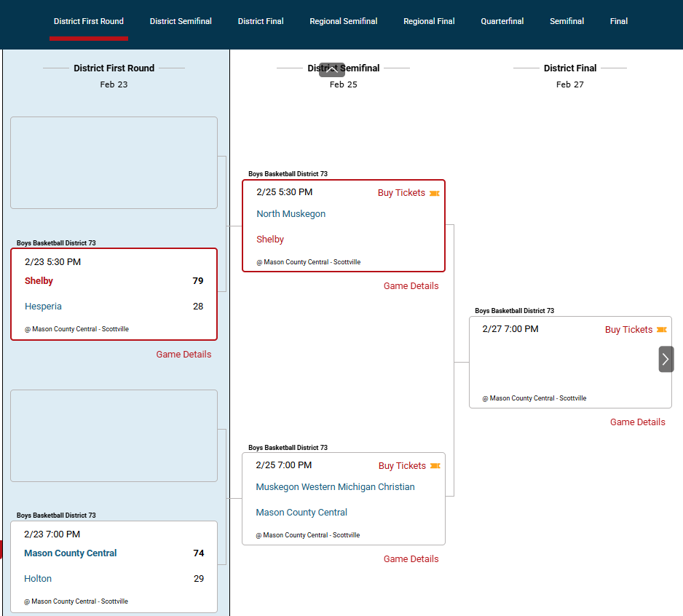Click ticket icon for 5:30 PM semifinal

tap(435, 193)
